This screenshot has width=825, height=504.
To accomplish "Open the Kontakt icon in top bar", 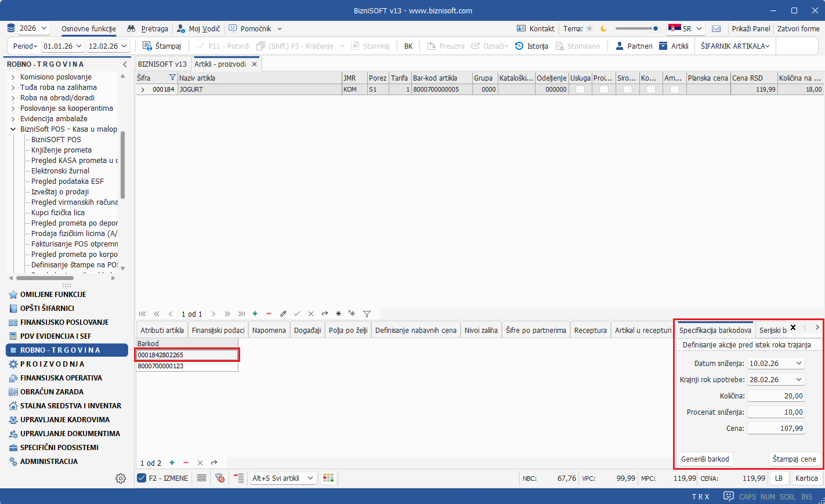I will [x=521, y=28].
